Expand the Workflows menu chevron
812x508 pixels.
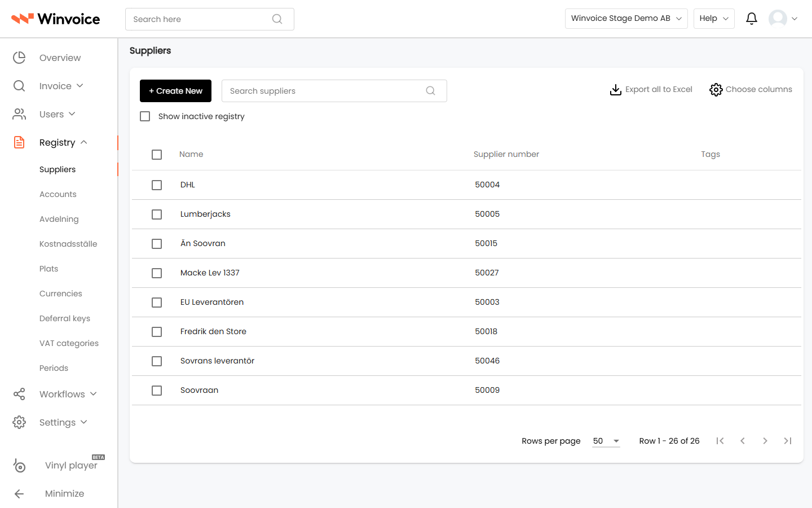tap(94, 394)
